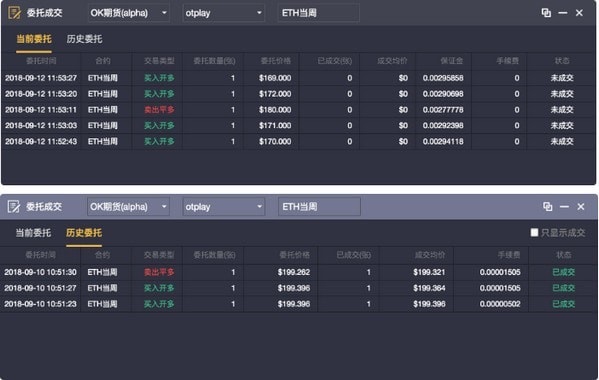Click the order icon in the lower 委托成交 window

tap(14, 207)
